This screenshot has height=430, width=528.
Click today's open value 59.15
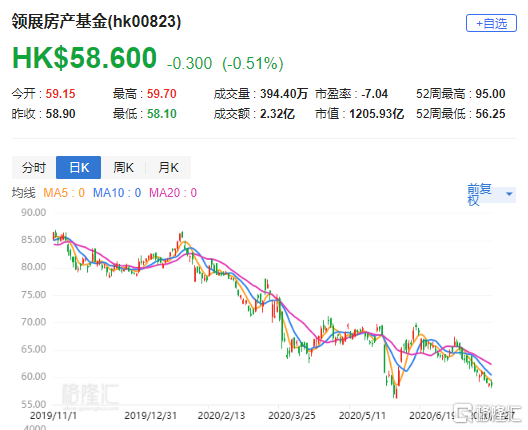click(60, 94)
